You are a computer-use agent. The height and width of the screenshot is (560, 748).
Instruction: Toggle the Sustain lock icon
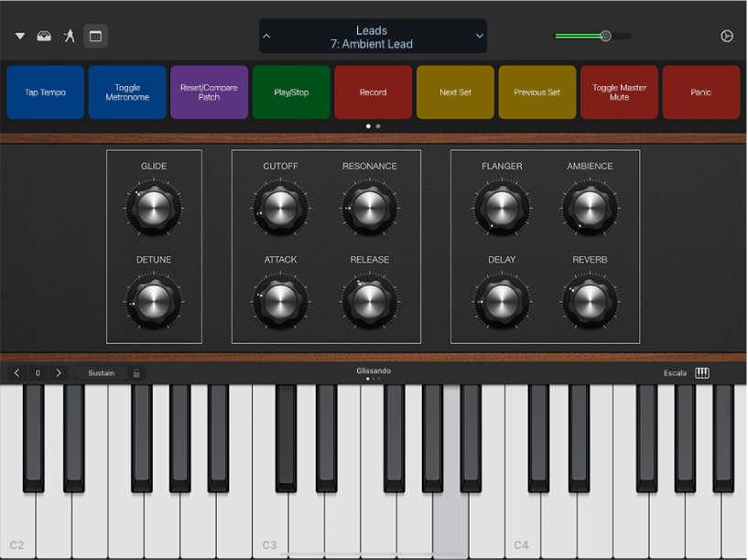[x=136, y=372]
